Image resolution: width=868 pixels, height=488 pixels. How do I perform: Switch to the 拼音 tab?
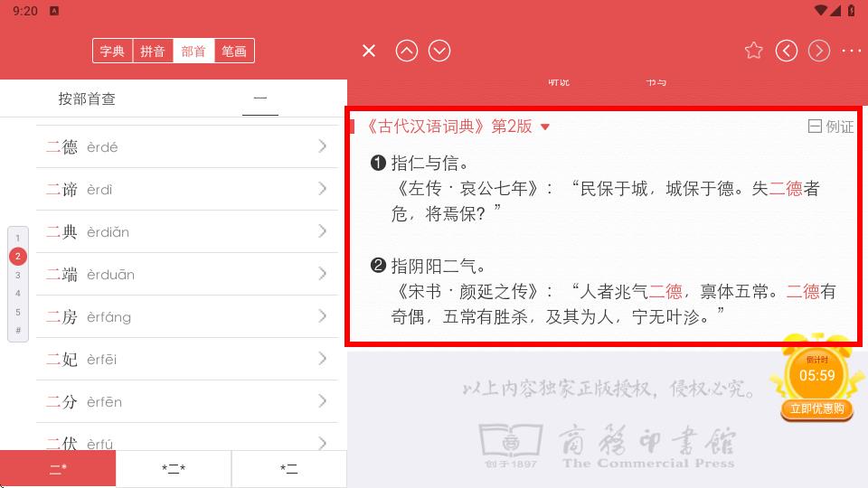[153, 51]
